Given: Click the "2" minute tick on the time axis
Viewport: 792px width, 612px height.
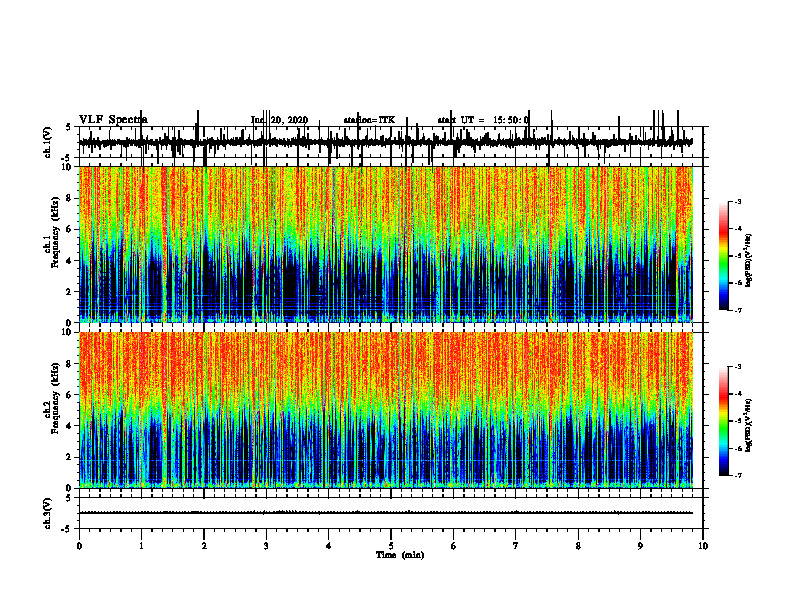Looking at the screenshot, I should tap(204, 546).
